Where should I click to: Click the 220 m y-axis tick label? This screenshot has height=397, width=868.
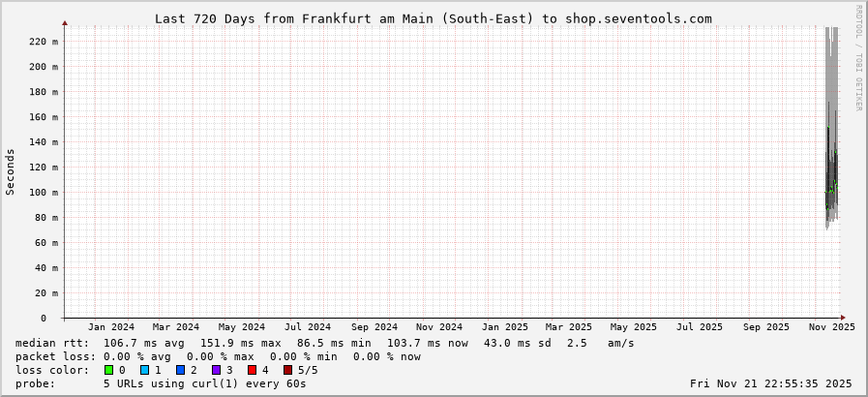click(43, 42)
